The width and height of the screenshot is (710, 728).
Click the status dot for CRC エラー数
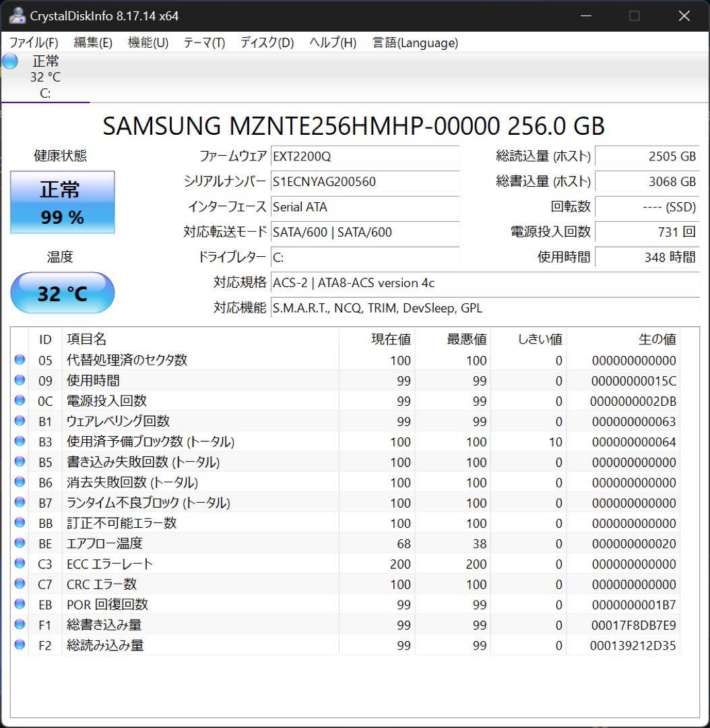point(20,584)
